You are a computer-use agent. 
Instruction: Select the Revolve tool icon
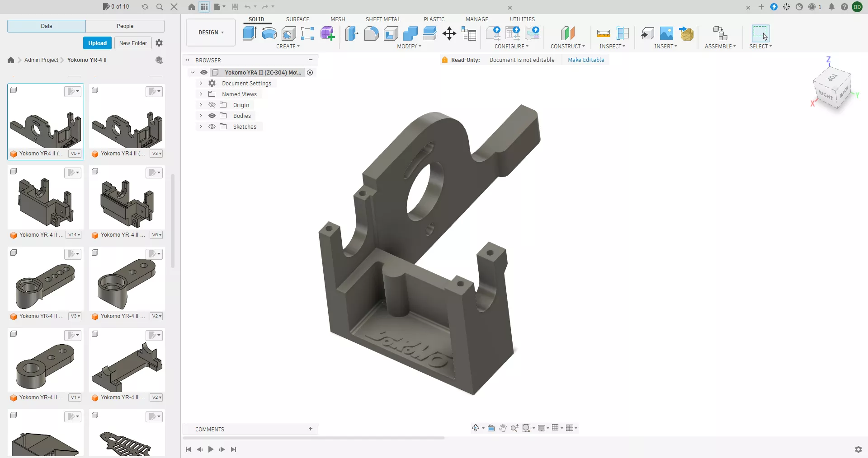269,33
